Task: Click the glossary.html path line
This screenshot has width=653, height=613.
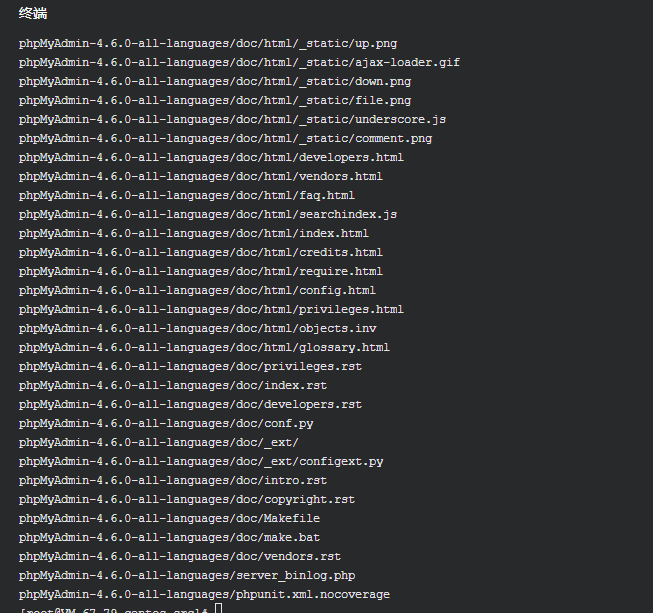Action: pos(204,348)
